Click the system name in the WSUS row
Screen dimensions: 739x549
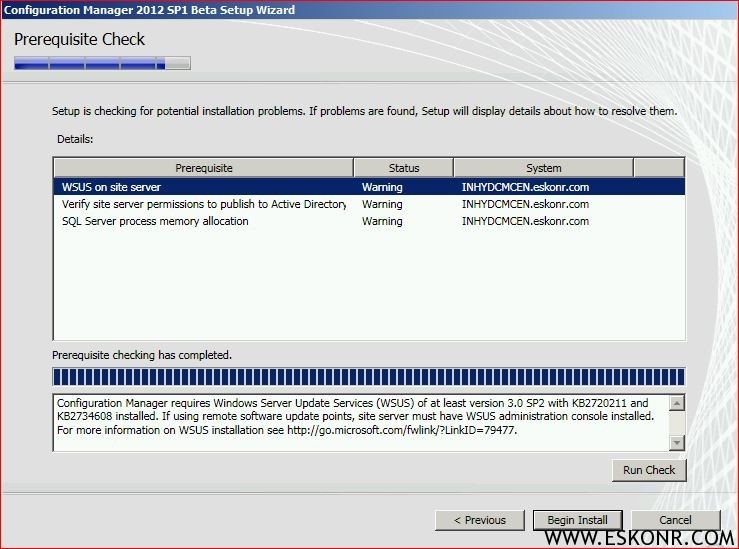point(525,187)
